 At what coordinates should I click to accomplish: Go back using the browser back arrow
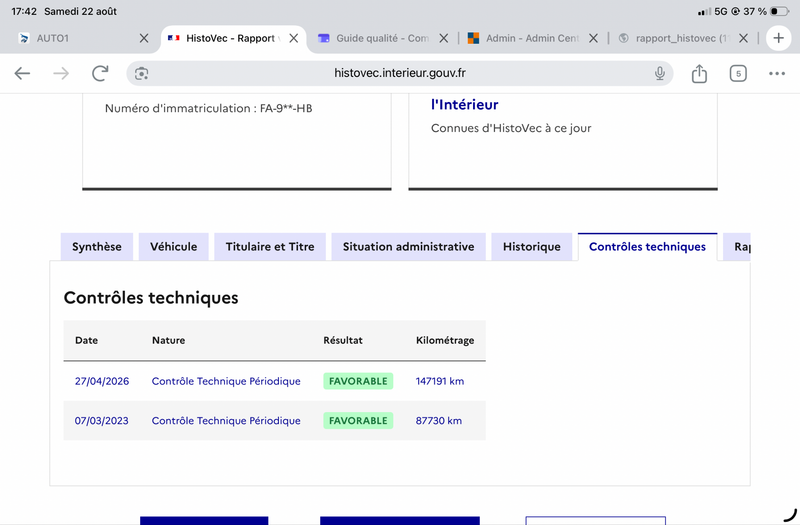click(22, 73)
